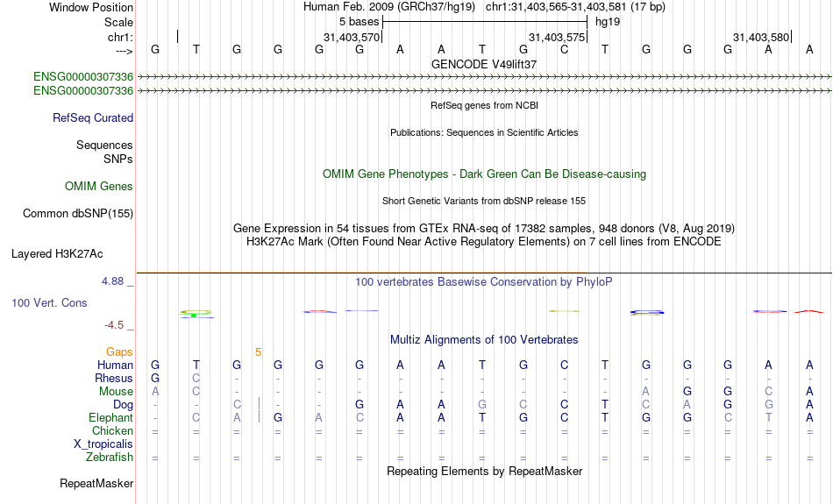Image resolution: width=833 pixels, height=504 pixels.
Task: Click the 31,403,580 position marker
Action: 761,37
